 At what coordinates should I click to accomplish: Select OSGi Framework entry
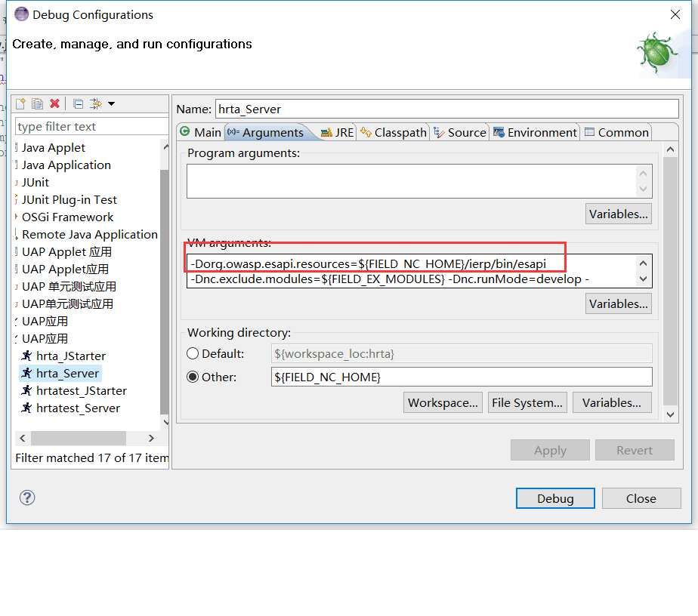click(x=67, y=217)
